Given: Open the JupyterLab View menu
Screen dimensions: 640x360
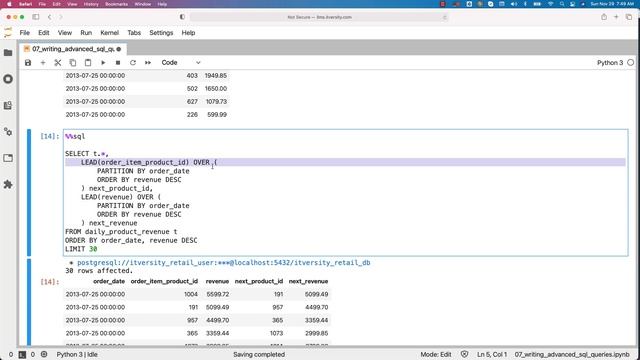Looking at the screenshot, I should [64, 33].
